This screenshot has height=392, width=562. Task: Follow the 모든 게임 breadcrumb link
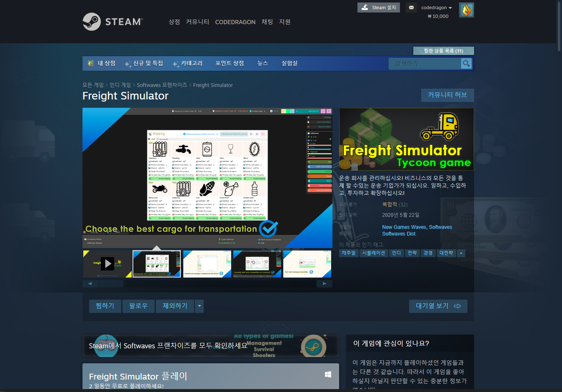click(93, 85)
